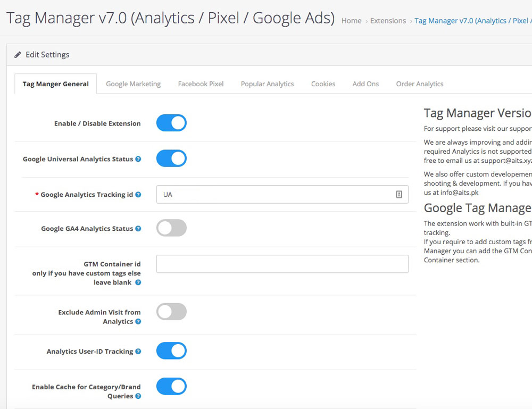Open help icon for Google Universal Analytics Status
Screen dimensions: 532x409
138,159
